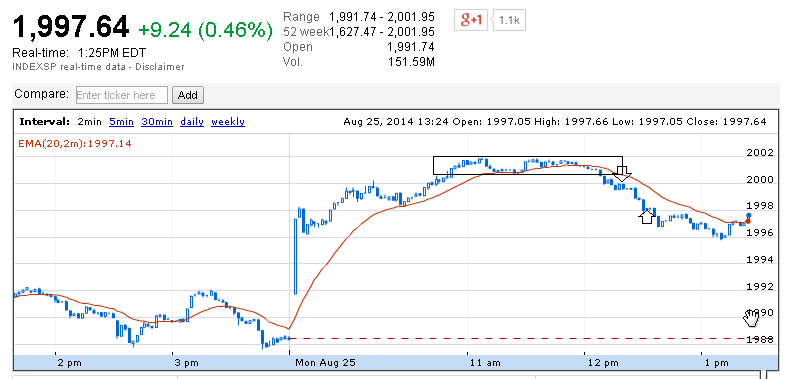Click the 1,997.64 index price

pyautogui.click(x=71, y=26)
